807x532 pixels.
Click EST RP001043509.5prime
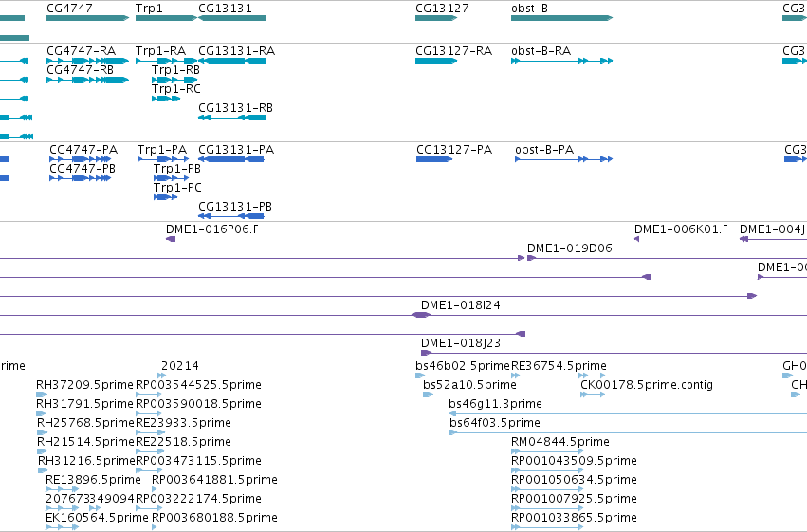pyautogui.click(x=547, y=470)
